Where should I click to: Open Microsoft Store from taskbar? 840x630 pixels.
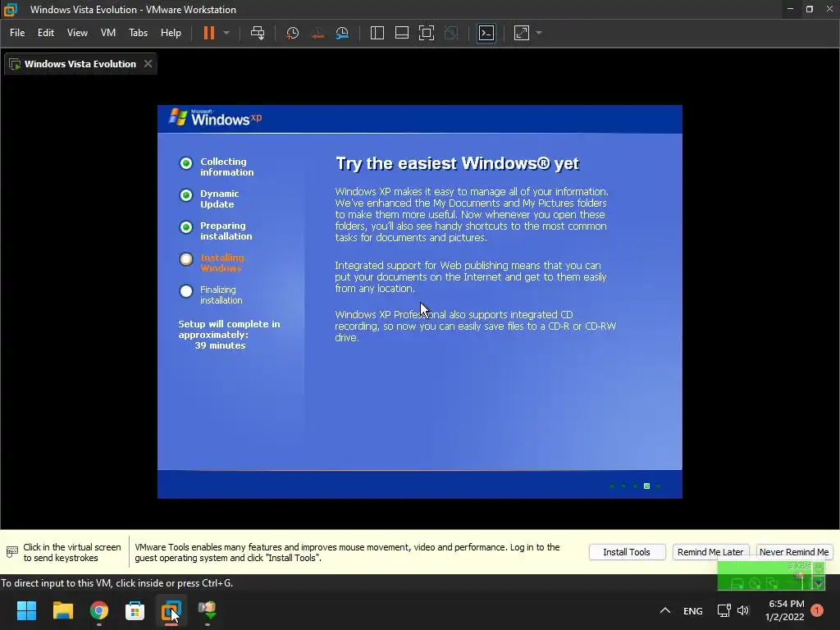click(x=135, y=610)
